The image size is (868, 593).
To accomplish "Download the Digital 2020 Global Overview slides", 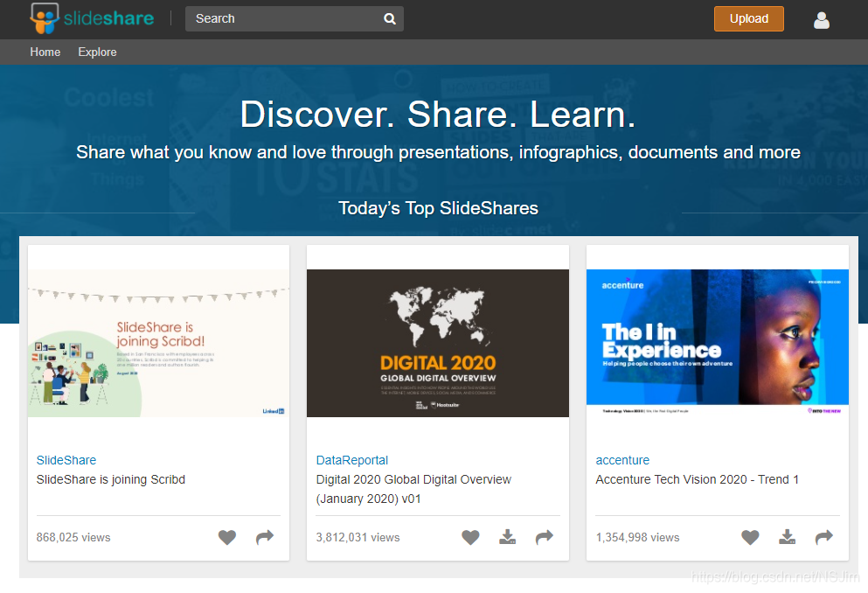I will (x=508, y=537).
